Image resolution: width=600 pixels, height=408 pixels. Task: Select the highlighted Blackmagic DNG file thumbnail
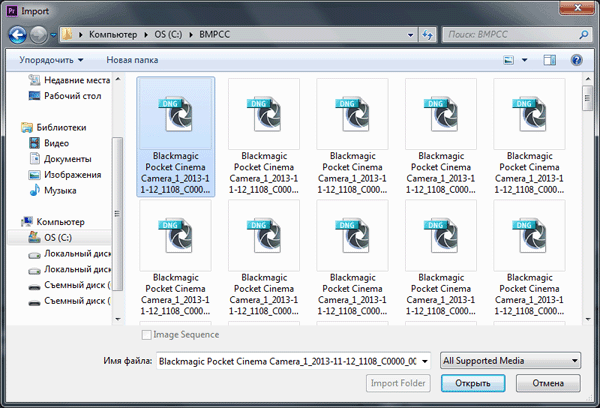tap(176, 137)
